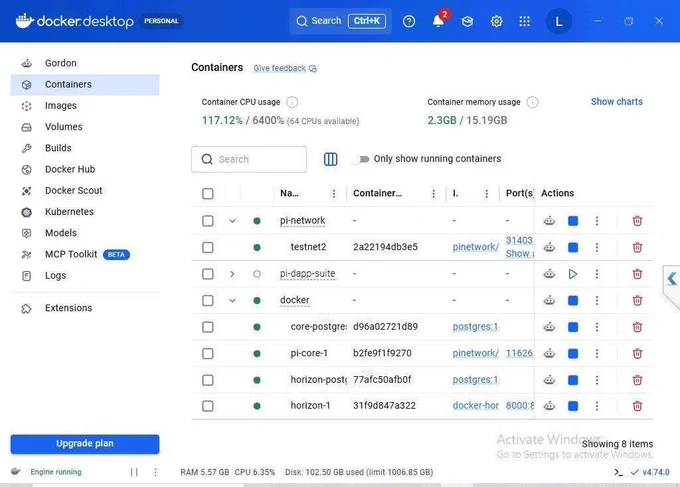Image resolution: width=680 pixels, height=487 pixels.
Task: Delete the docker stack
Action: click(637, 301)
